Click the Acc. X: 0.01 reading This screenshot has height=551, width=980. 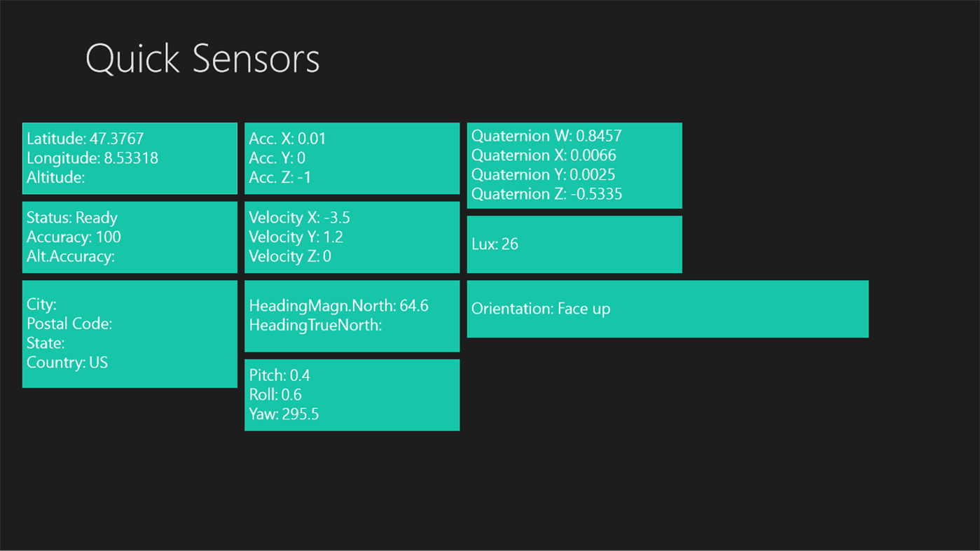click(x=287, y=138)
